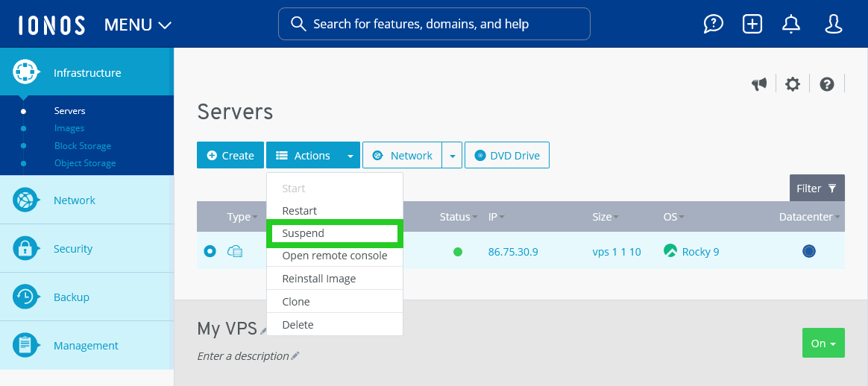Image resolution: width=868 pixels, height=386 pixels.
Task: Click the cloud server type icon in row
Action: 235,252
